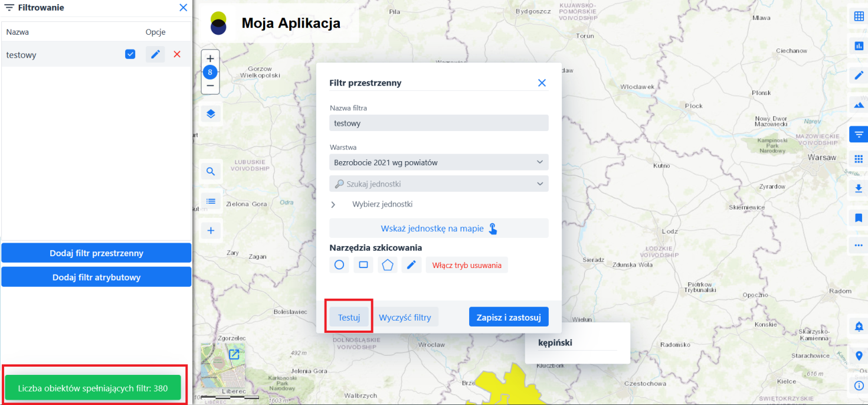Viewport: 868px width, 405px height.
Task: Expand the Wybierz jednostki section
Action: tap(333, 204)
